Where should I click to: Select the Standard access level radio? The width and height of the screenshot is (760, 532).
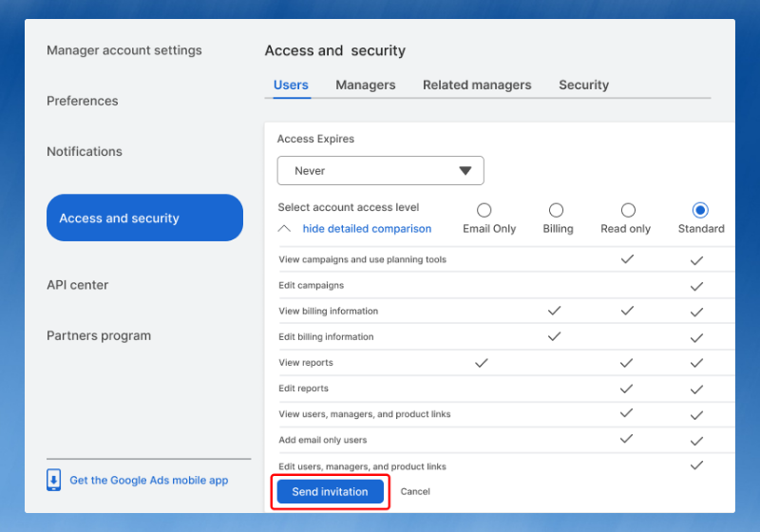pos(700,210)
